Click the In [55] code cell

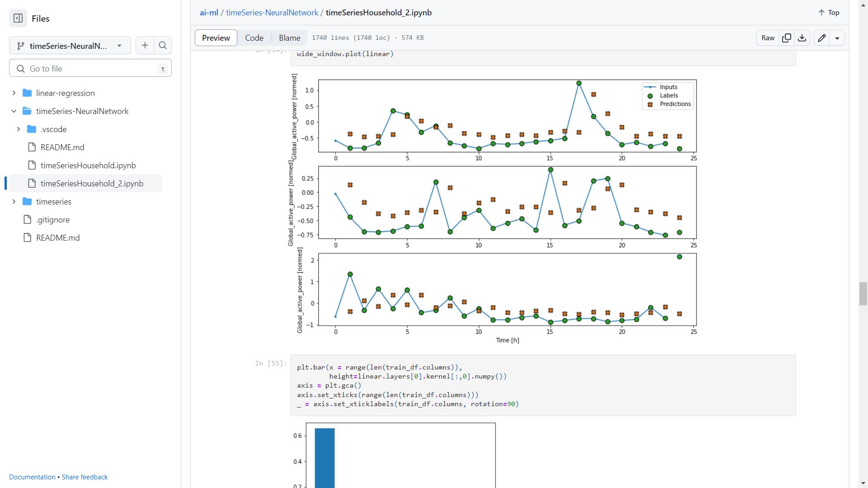click(543, 385)
